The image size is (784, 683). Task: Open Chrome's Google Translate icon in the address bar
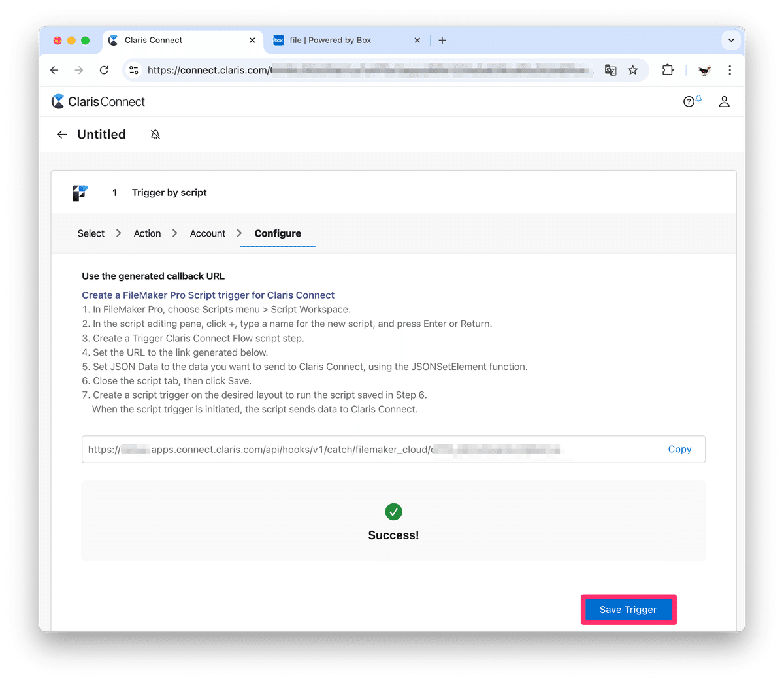(x=610, y=70)
